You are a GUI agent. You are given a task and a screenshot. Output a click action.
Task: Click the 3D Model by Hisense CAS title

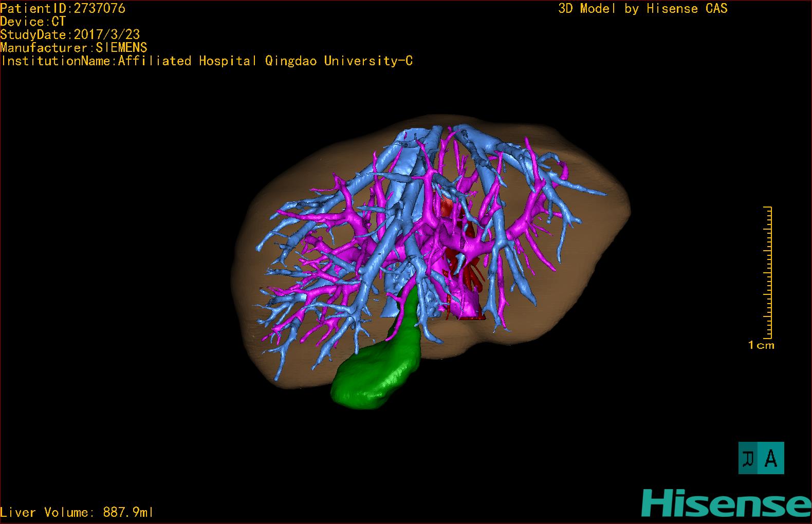click(642, 8)
